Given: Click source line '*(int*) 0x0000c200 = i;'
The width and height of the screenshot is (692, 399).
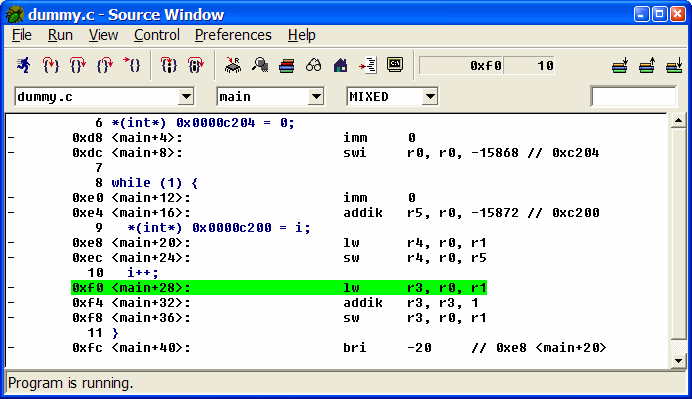Looking at the screenshot, I should (x=219, y=228).
